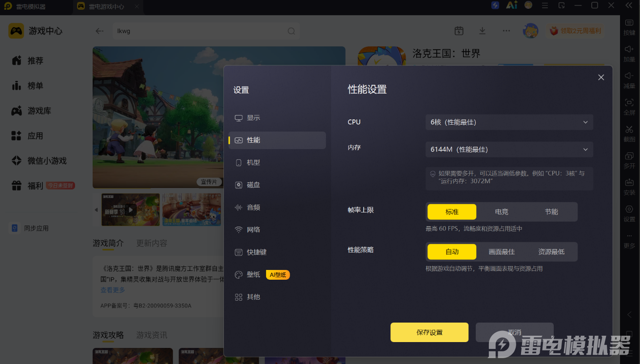
Task: Expand the CPU cores dropdown
Action: 509,122
